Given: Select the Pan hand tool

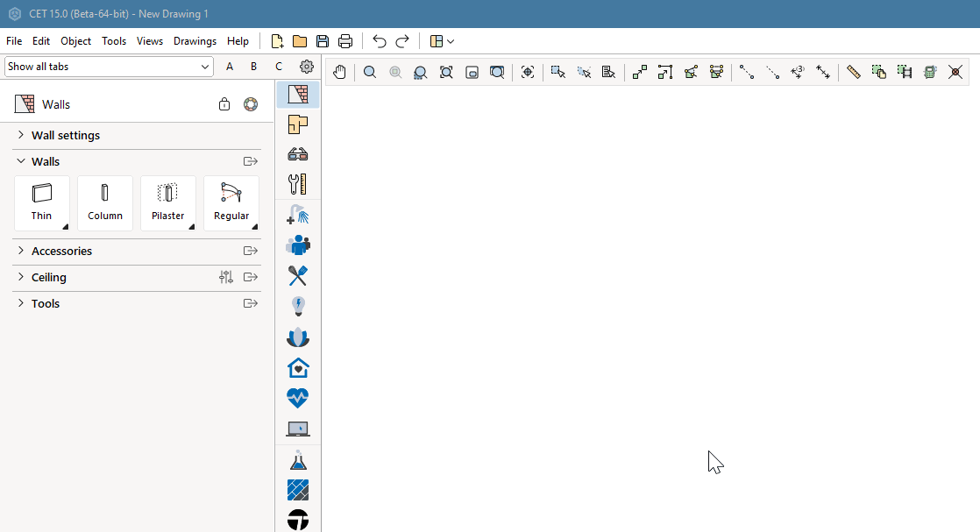Looking at the screenshot, I should pos(339,72).
